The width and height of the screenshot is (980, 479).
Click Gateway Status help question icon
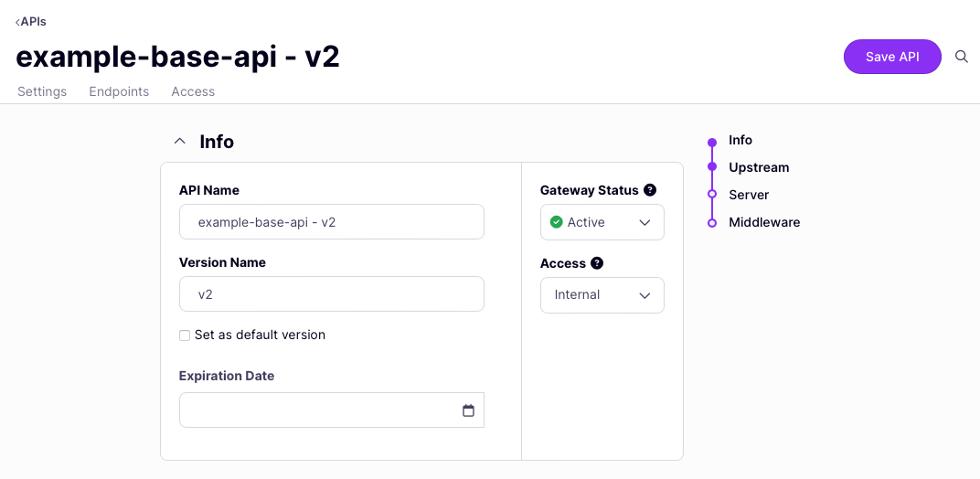pyautogui.click(x=650, y=190)
